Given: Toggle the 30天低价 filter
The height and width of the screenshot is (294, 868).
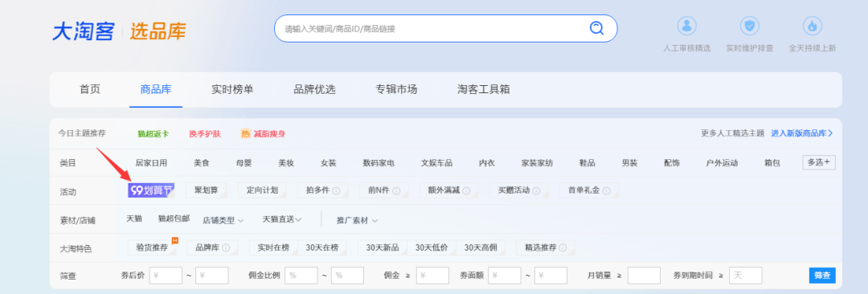Looking at the screenshot, I should (x=432, y=247).
